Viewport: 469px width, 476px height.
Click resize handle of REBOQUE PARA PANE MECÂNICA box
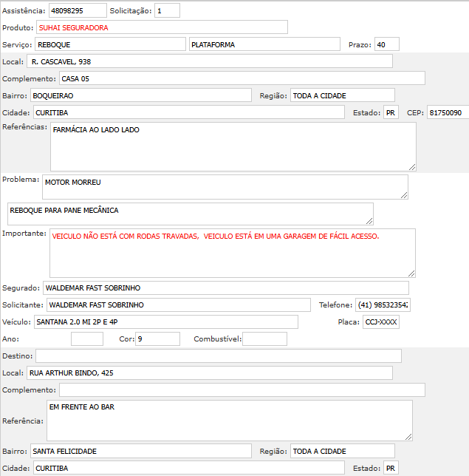pyautogui.click(x=369, y=221)
